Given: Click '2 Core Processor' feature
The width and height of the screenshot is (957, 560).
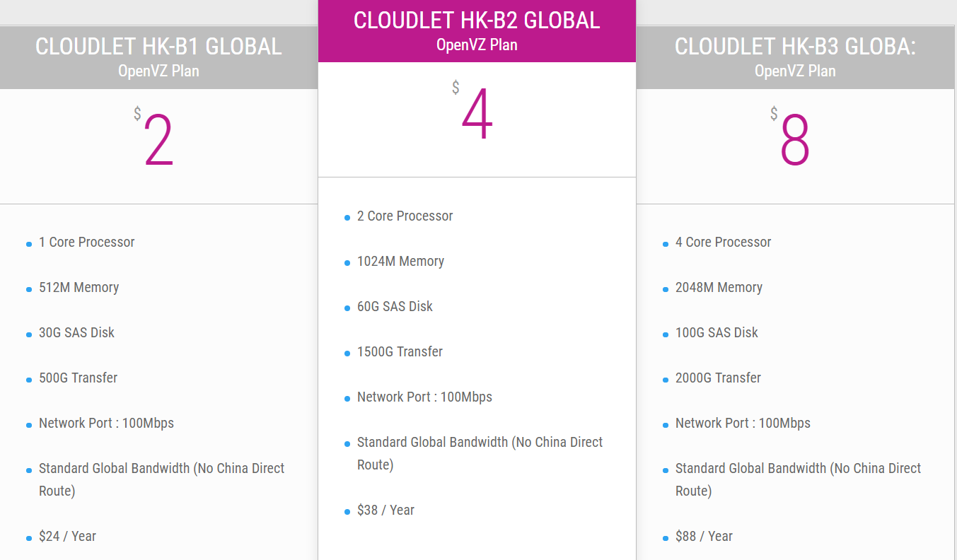Looking at the screenshot, I should (x=405, y=216).
